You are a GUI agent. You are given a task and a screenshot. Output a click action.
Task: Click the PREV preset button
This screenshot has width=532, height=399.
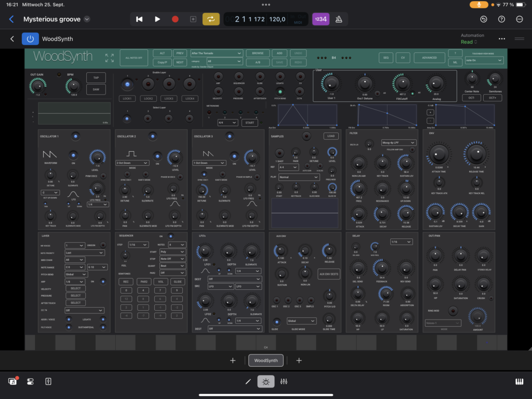point(180,54)
